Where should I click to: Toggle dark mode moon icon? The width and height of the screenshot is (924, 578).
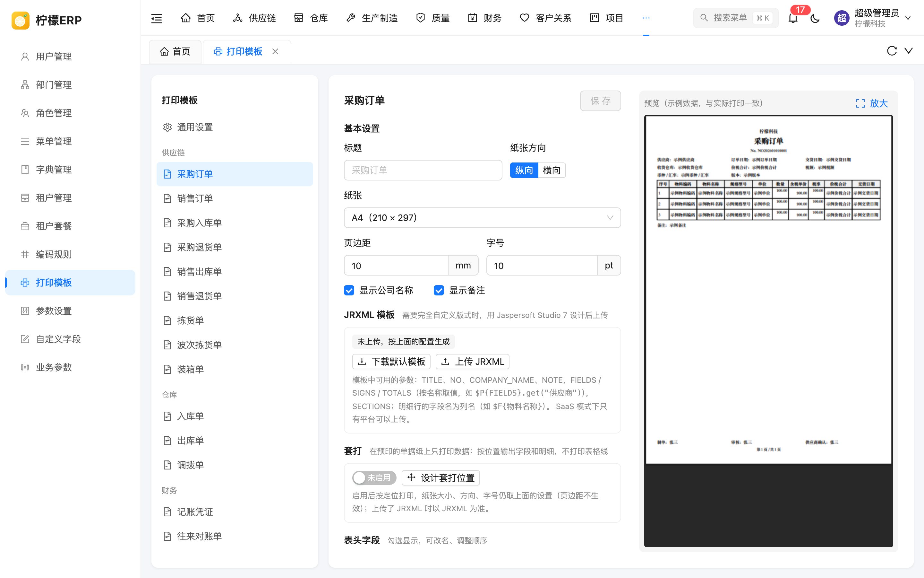pyautogui.click(x=815, y=18)
